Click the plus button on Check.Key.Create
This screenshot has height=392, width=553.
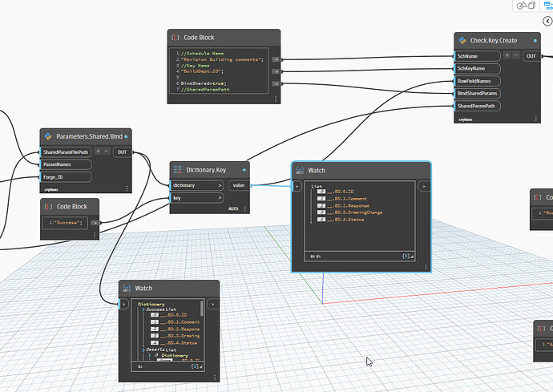click(x=508, y=56)
